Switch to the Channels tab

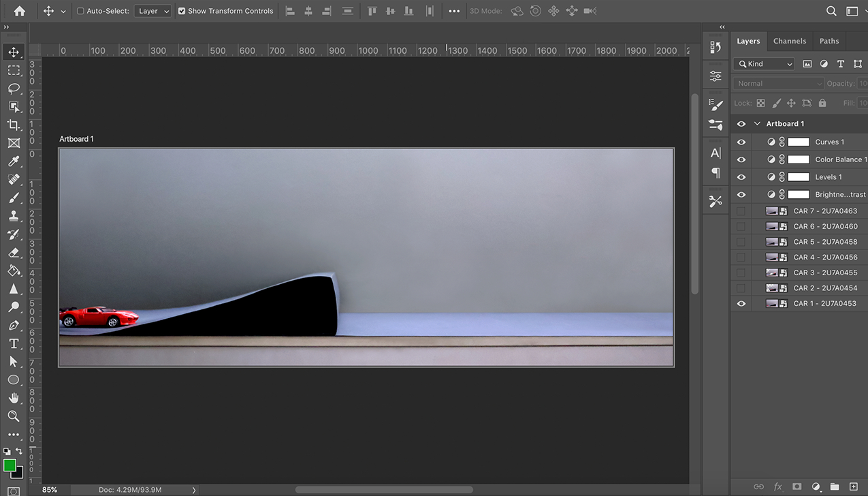point(789,41)
